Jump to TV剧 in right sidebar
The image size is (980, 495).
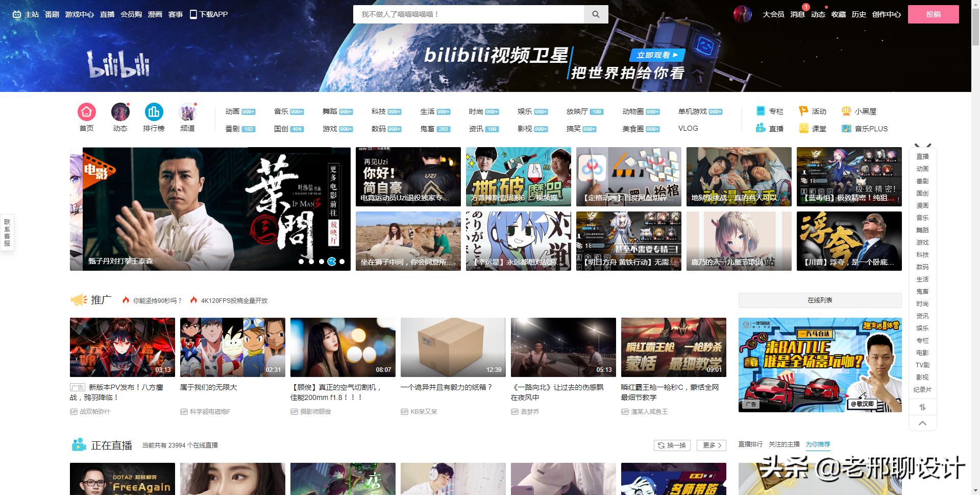(922, 365)
